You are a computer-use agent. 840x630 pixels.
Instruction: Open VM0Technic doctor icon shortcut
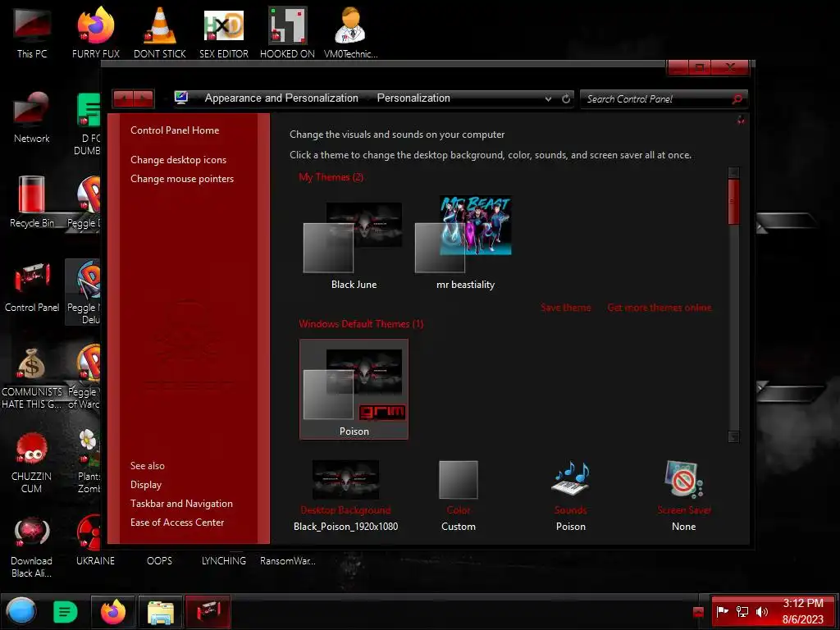click(350, 32)
